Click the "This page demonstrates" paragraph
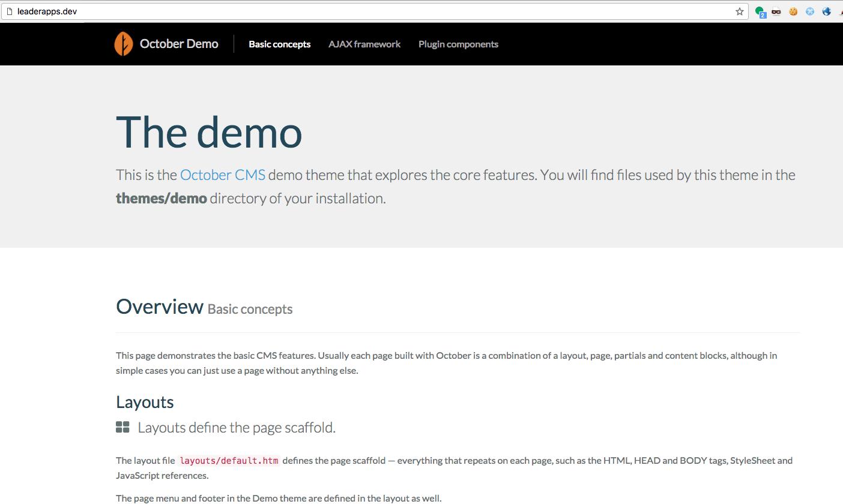Screen dimensions: 843x504 [446, 363]
